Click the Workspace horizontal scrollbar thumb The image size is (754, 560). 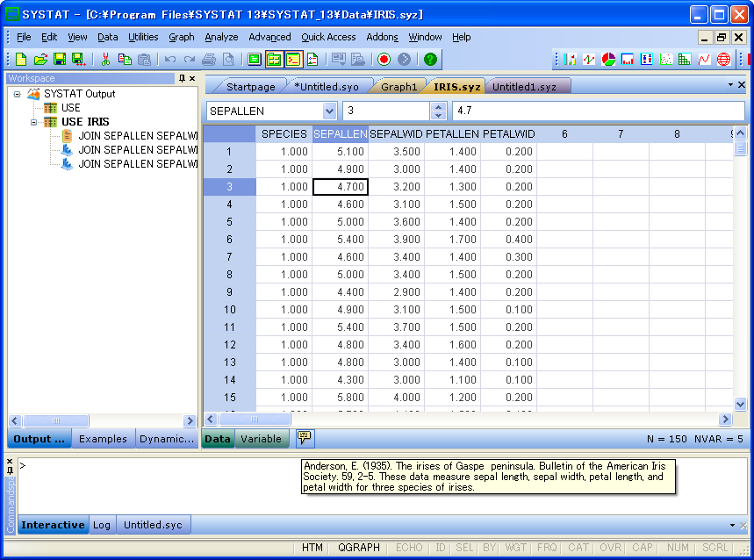click(x=56, y=420)
